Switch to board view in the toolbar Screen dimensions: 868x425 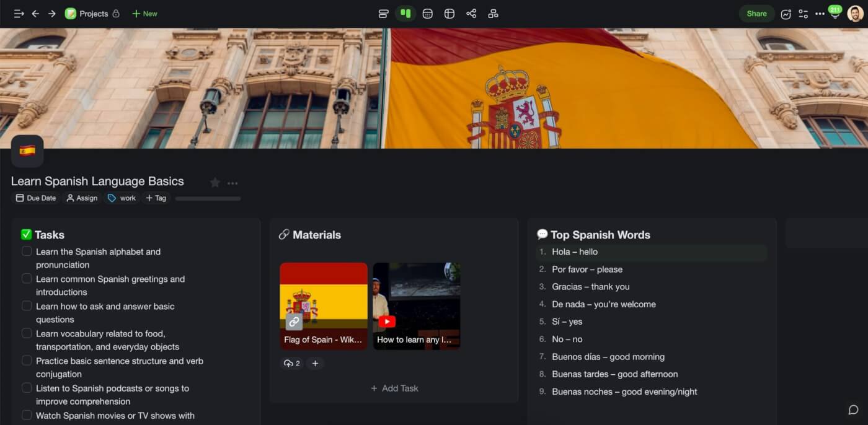click(x=405, y=13)
